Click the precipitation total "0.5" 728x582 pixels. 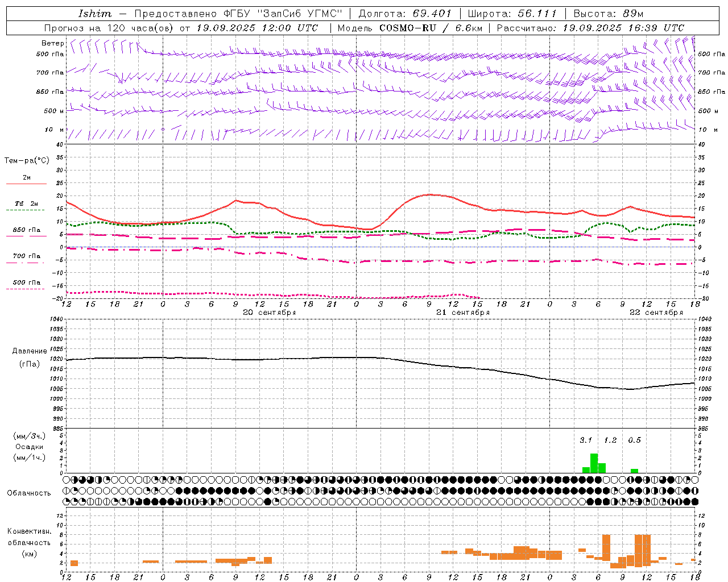click(x=634, y=440)
